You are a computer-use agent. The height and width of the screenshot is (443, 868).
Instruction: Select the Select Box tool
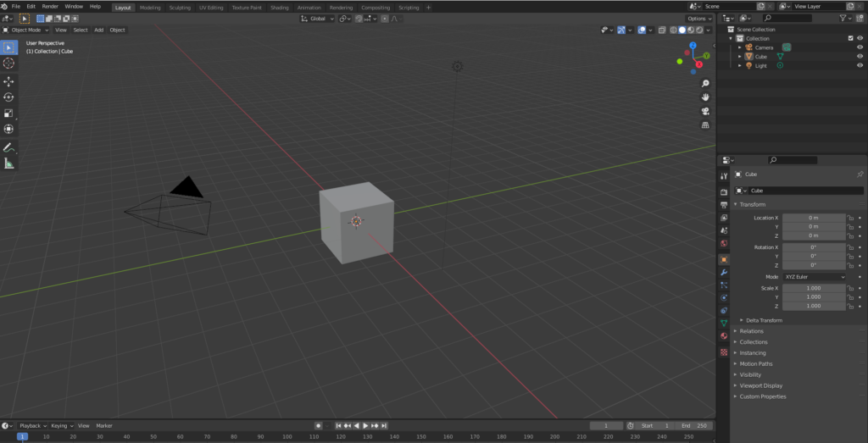point(8,47)
